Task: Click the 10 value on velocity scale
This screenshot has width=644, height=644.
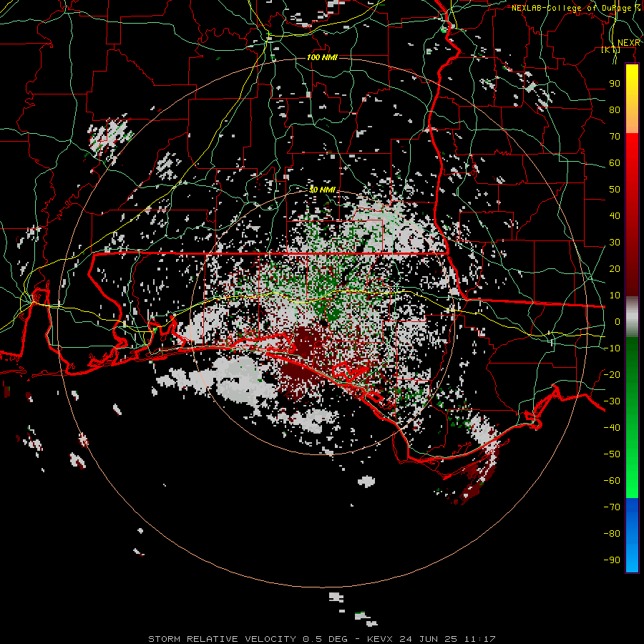Action: click(x=615, y=296)
